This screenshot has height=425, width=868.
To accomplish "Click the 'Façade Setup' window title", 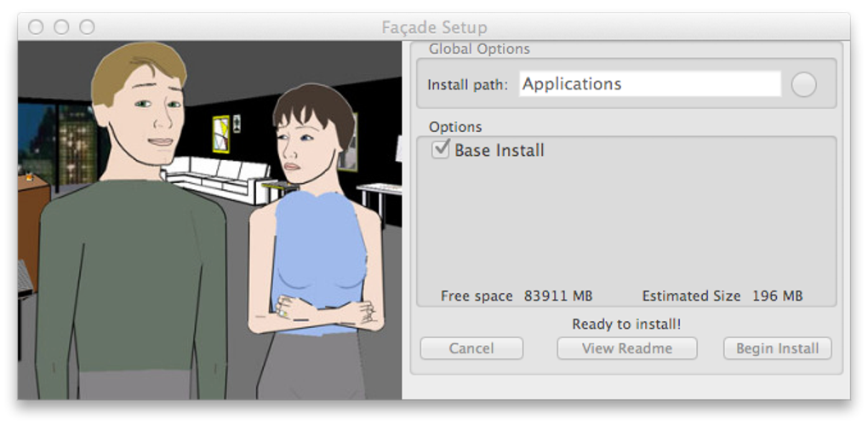I will point(435,27).
